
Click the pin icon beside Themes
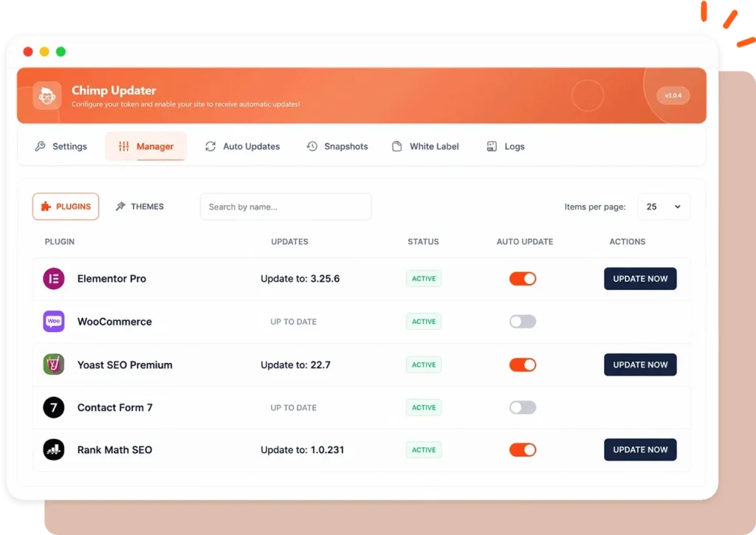[120, 207]
